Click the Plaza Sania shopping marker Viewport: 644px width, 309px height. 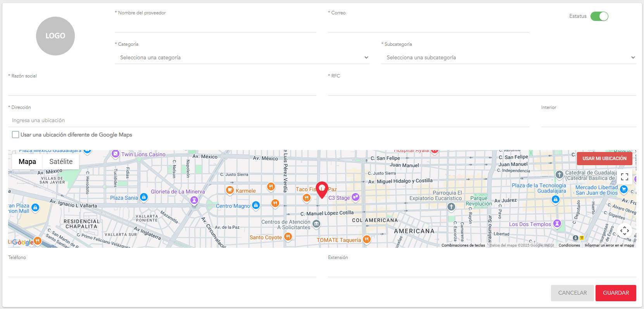[x=144, y=197]
